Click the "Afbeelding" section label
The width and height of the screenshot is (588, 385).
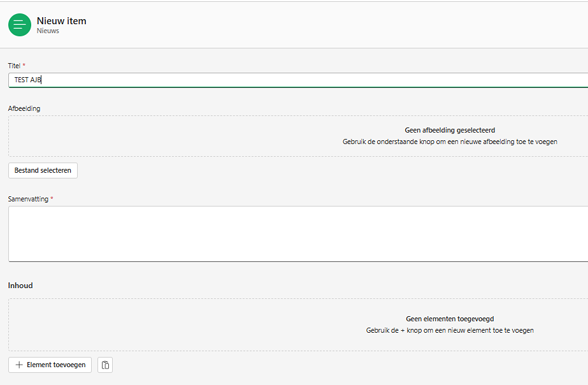point(24,108)
